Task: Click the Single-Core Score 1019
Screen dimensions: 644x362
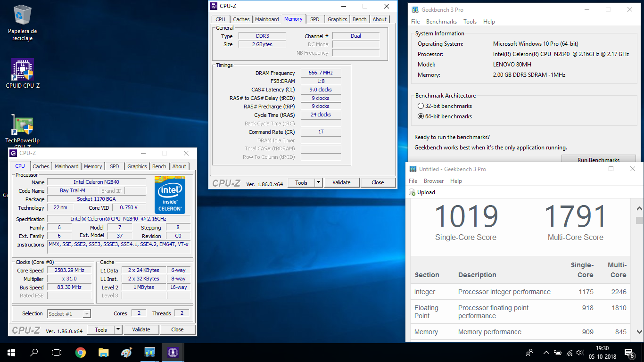Action: pyautogui.click(x=465, y=217)
